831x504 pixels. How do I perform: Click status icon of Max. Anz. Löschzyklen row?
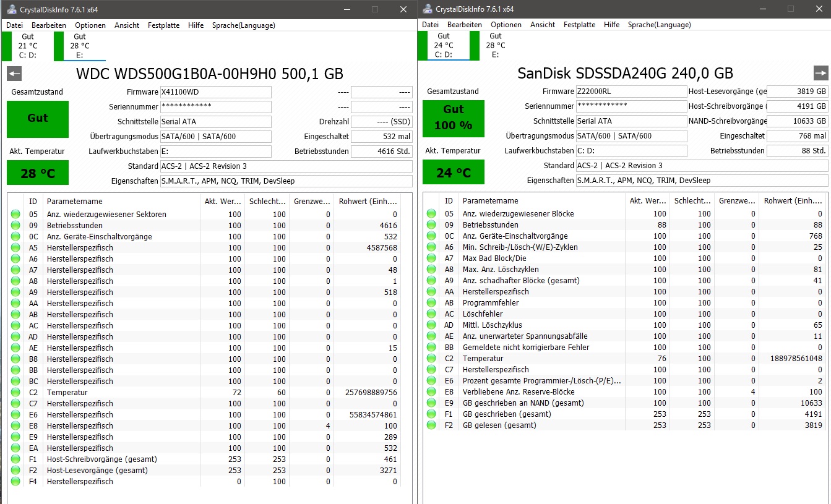coord(431,270)
